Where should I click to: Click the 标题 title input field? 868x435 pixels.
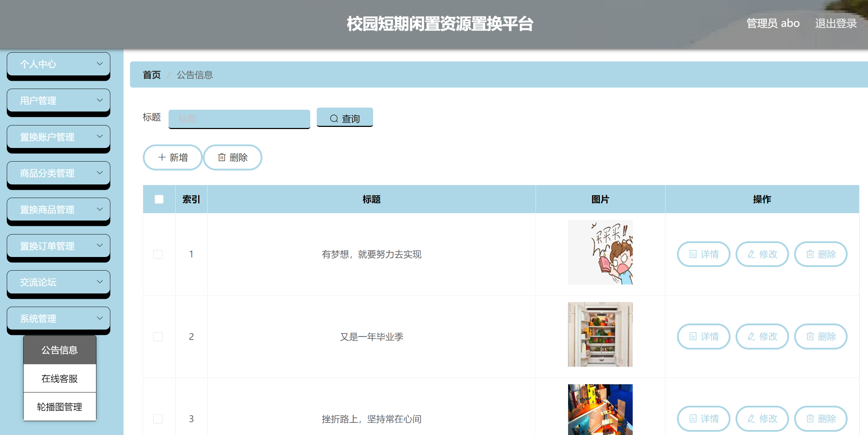click(x=239, y=118)
